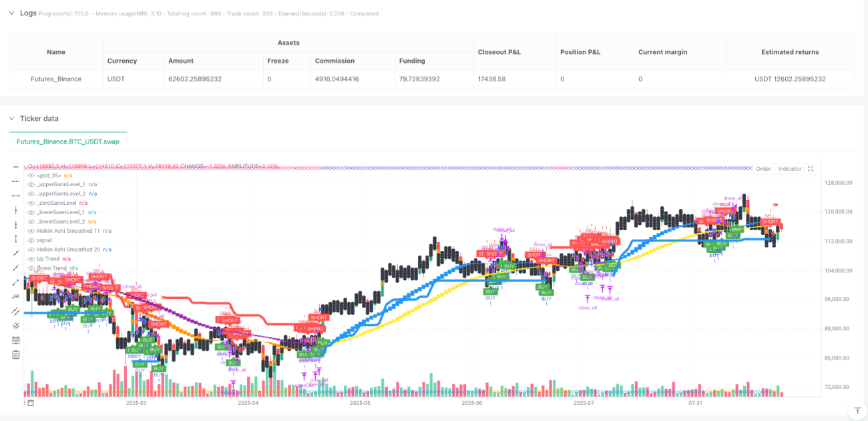868x421 pixels.
Task: Click the Order button on chart
Action: point(763,169)
